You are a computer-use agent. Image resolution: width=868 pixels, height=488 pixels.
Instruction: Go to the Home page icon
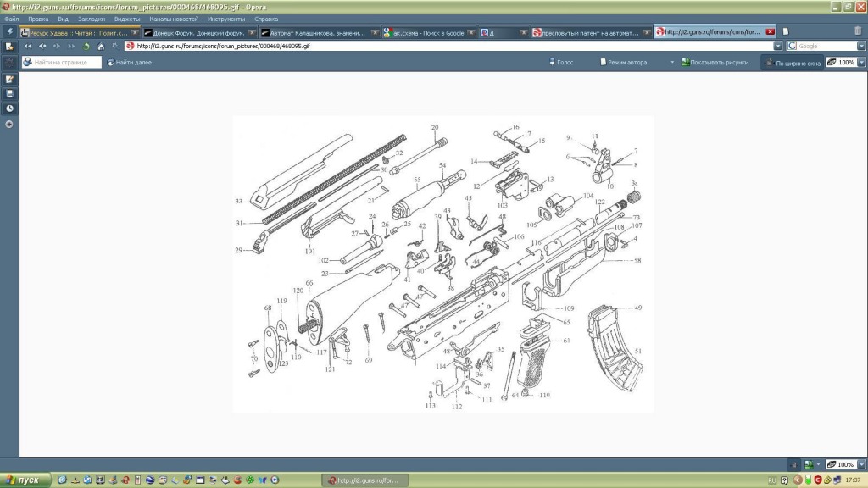pos(101,47)
